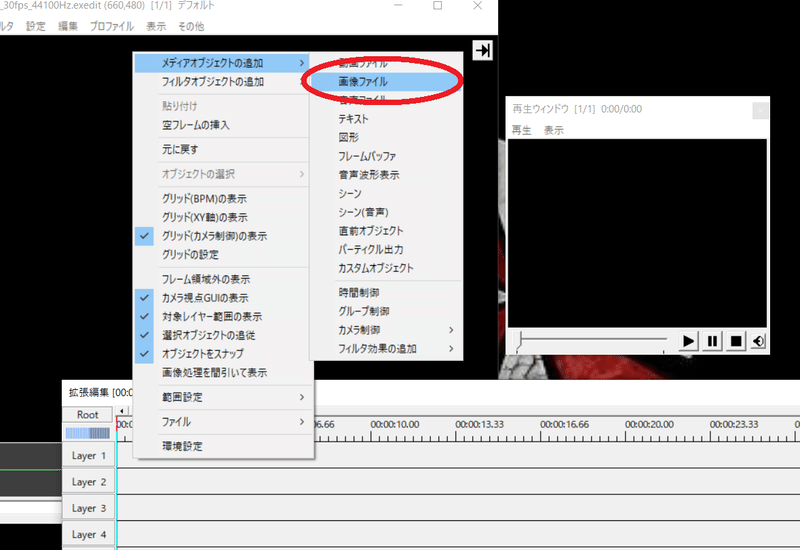800x550 pixels.
Task: Select 画像ファイル from submenu
Action: [x=386, y=82]
